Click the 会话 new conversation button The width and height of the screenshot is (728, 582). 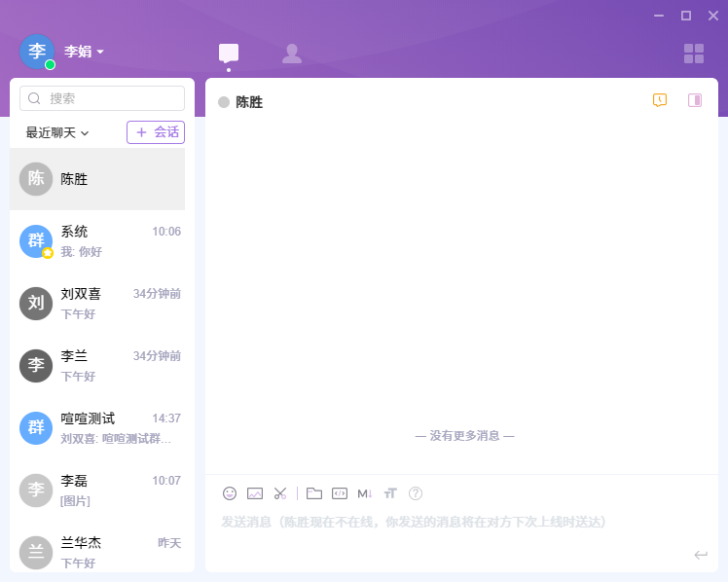coord(156,132)
